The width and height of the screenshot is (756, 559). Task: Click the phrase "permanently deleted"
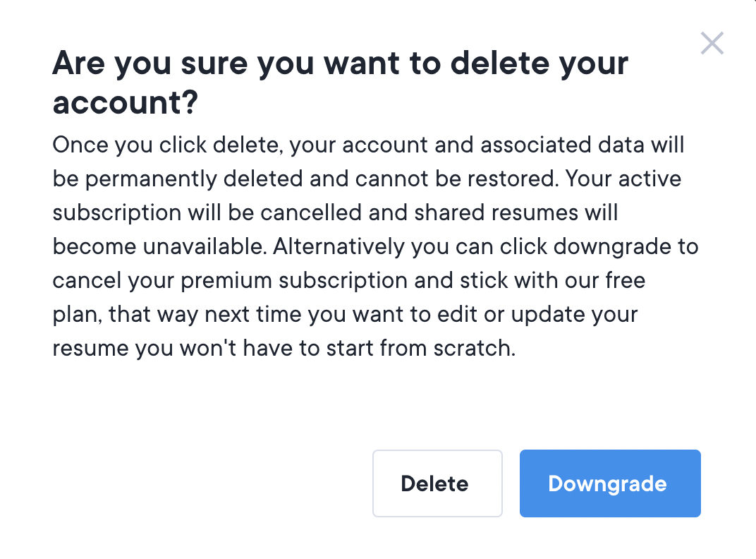[x=195, y=179]
